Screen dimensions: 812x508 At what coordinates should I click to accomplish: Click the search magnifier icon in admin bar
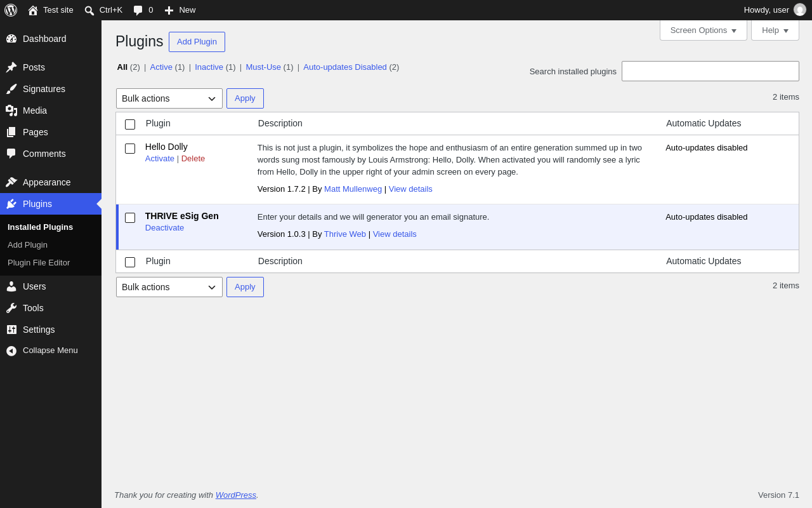click(89, 10)
